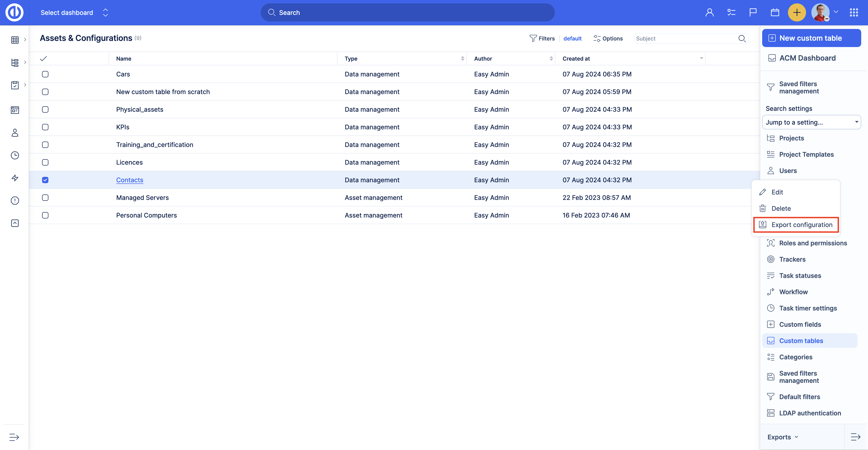Open the apps grid menu icon
868x450 pixels.
(854, 13)
